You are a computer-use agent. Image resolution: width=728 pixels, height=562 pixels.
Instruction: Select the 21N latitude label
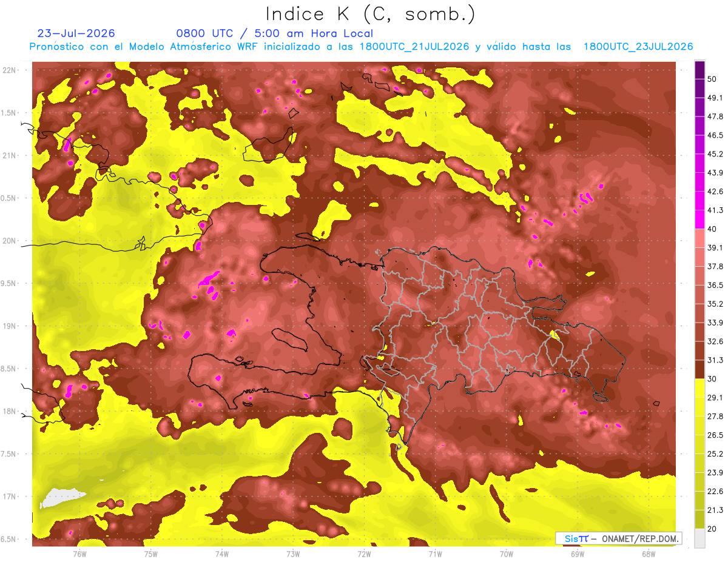tap(10, 156)
